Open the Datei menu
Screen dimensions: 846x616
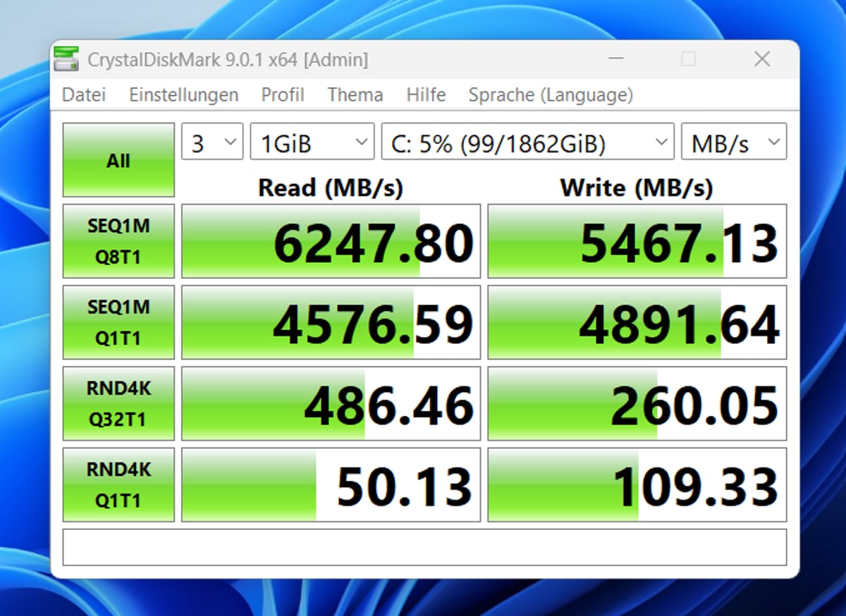[x=84, y=95]
